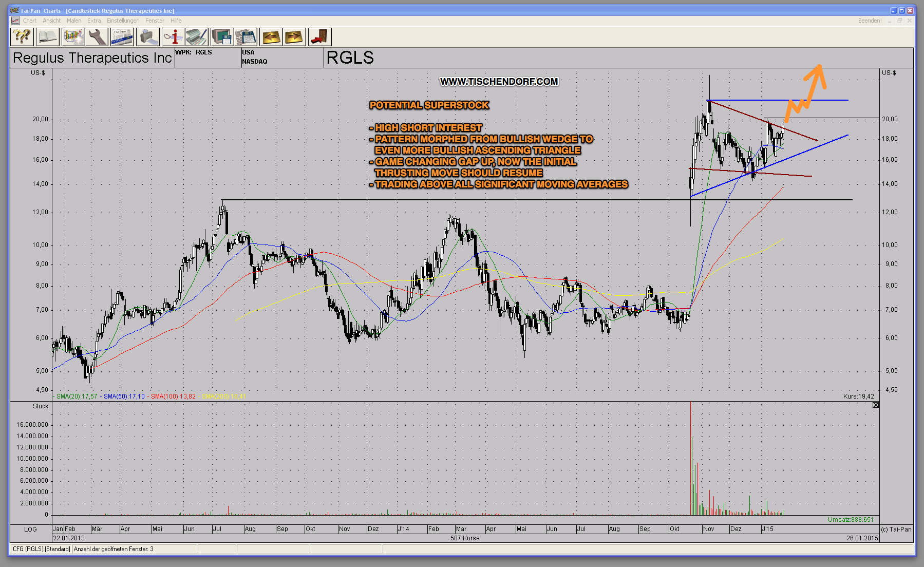Screen dimensions: 924x567
Task: Click the exit door icon
Action: [319, 37]
